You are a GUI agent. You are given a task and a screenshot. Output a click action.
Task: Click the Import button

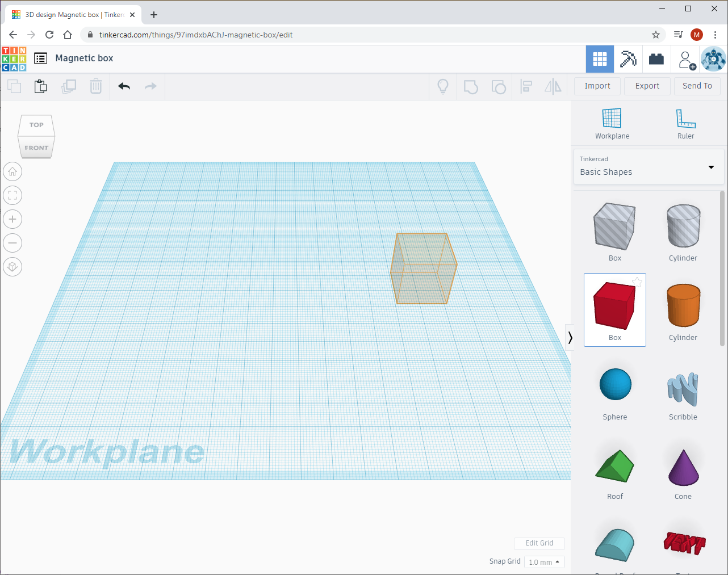597,86
